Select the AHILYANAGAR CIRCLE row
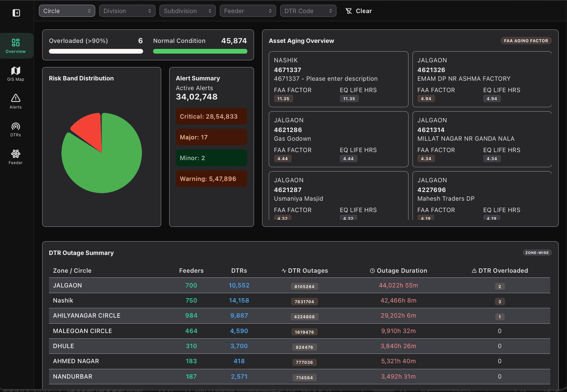 (x=300, y=316)
